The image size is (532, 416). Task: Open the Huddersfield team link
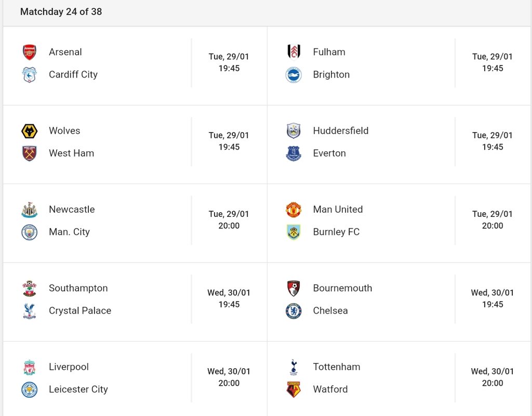tap(341, 131)
